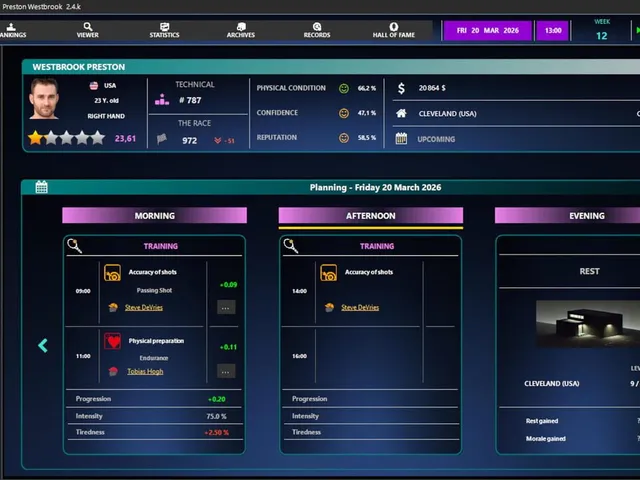Viewport: 640px width, 480px height.
Task: Go to previous day with left arrow
Action: [x=43, y=346]
